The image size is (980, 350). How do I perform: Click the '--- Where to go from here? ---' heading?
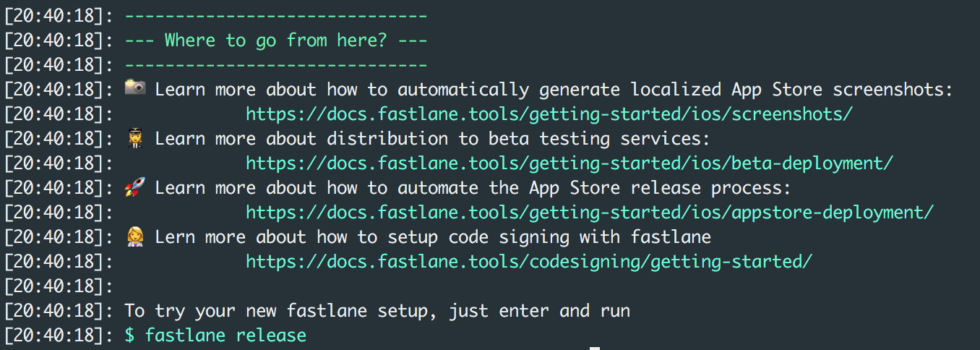pos(276,40)
